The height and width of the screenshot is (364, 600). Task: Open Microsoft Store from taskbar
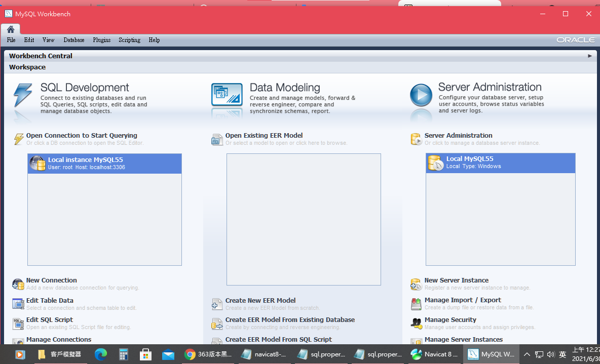[146, 354]
